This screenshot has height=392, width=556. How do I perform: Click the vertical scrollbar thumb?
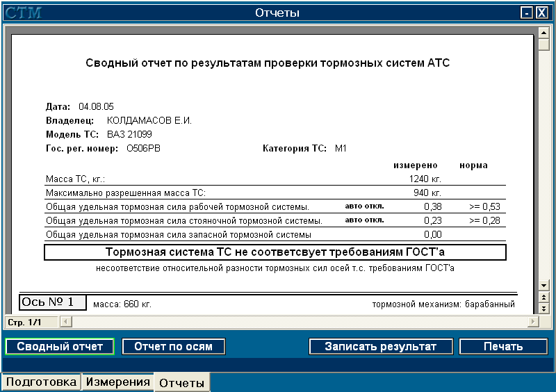543,44
